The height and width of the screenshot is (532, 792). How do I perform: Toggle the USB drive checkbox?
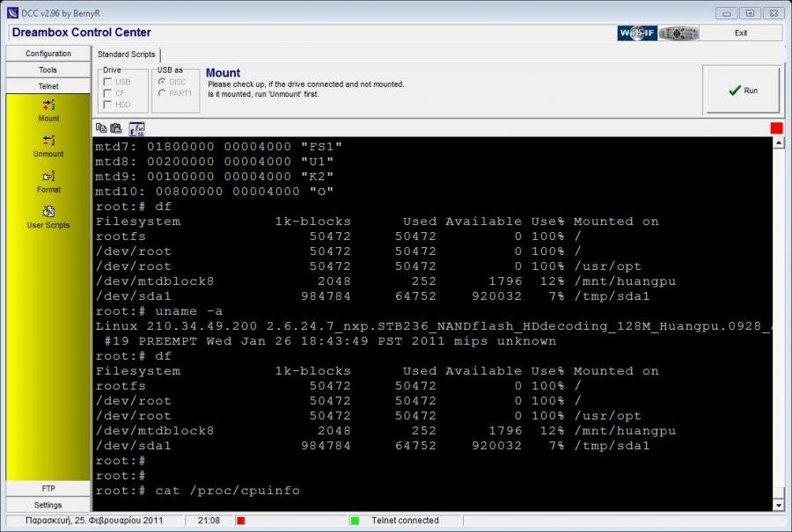107,82
